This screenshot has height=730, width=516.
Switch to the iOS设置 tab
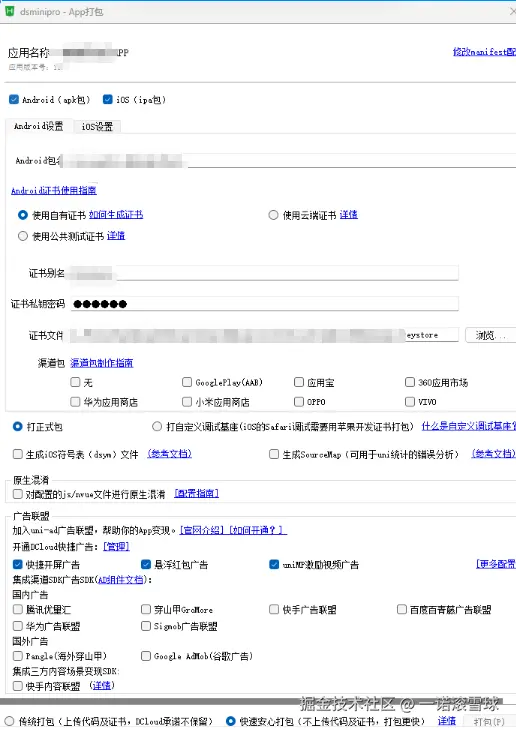[x=97, y=126]
